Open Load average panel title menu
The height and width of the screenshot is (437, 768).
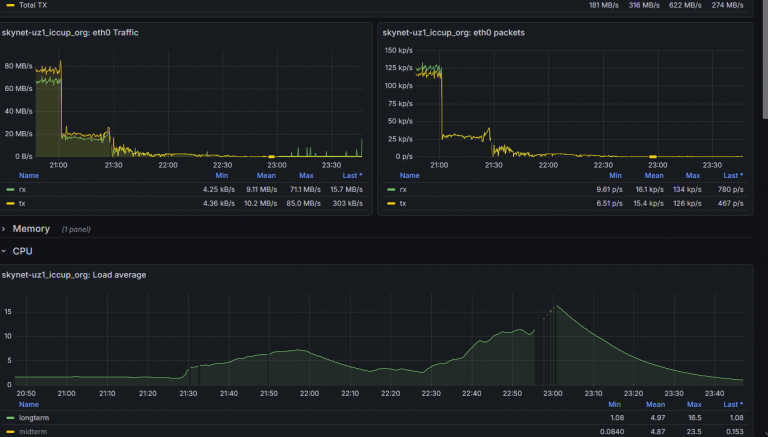74,275
